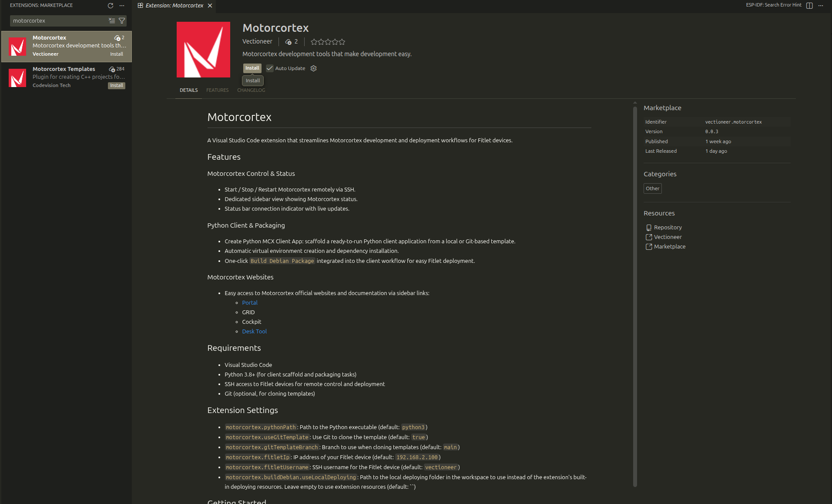Click the Install button in extension header

point(252,68)
